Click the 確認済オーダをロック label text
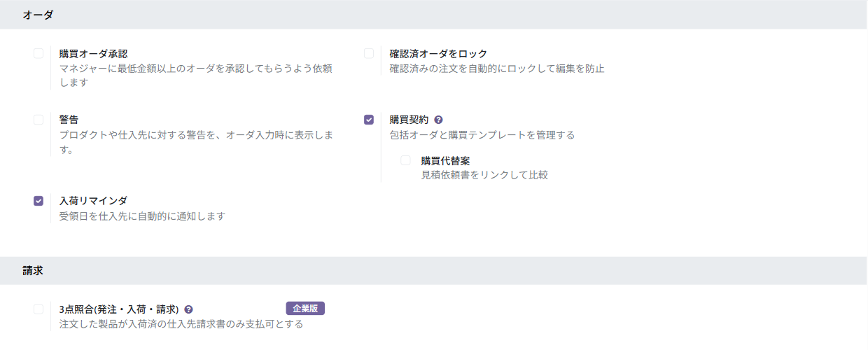The height and width of the screenshot is (350, 868). [x=438, y=54]
